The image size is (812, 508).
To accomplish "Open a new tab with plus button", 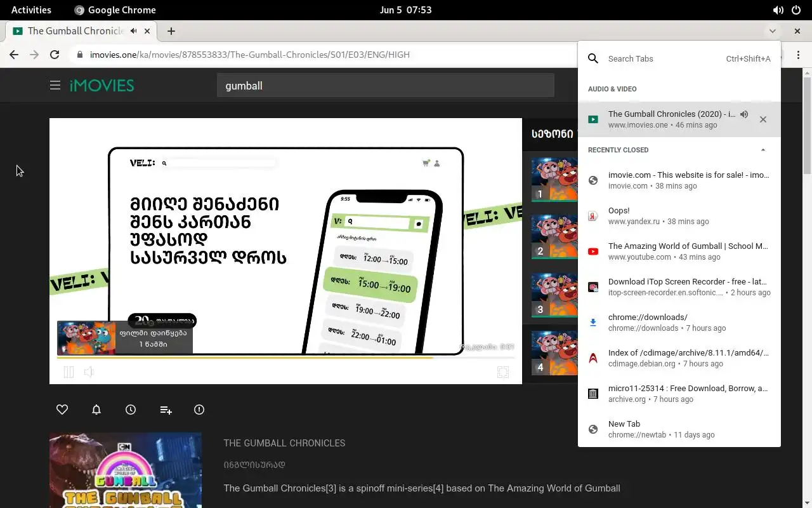I will [171, 30].
